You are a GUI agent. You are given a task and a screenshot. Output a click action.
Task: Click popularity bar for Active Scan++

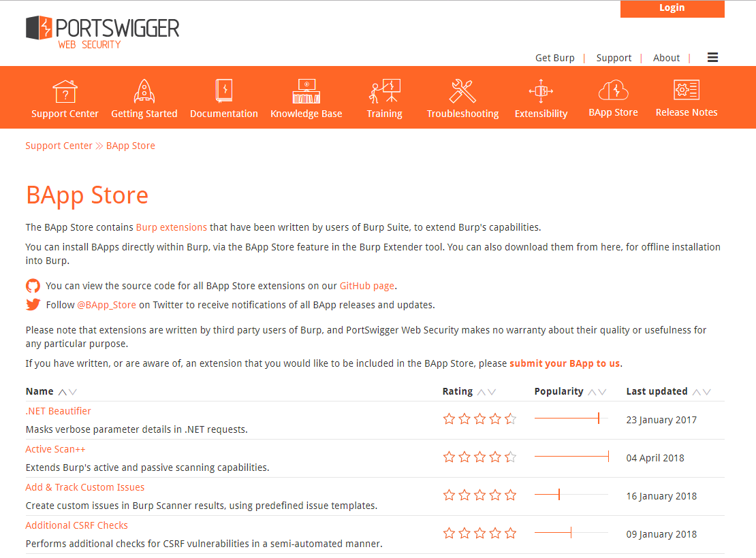coord(571,457)
